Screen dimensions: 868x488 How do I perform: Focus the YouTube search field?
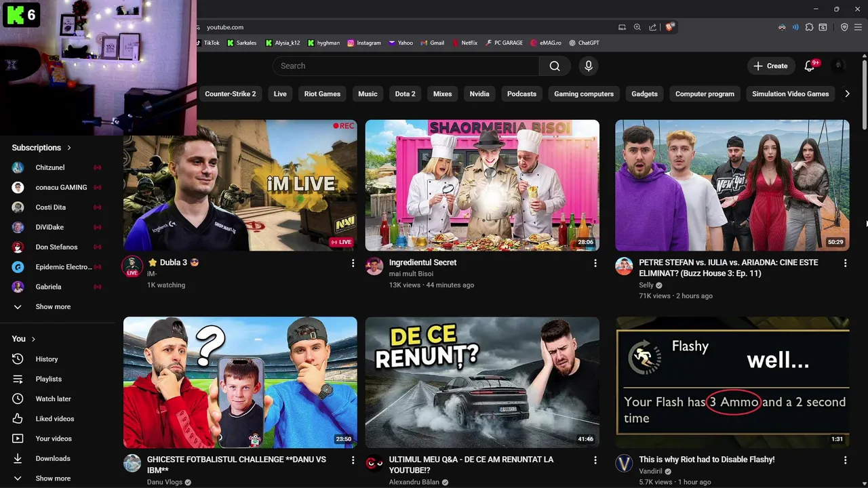pos(406,66)
